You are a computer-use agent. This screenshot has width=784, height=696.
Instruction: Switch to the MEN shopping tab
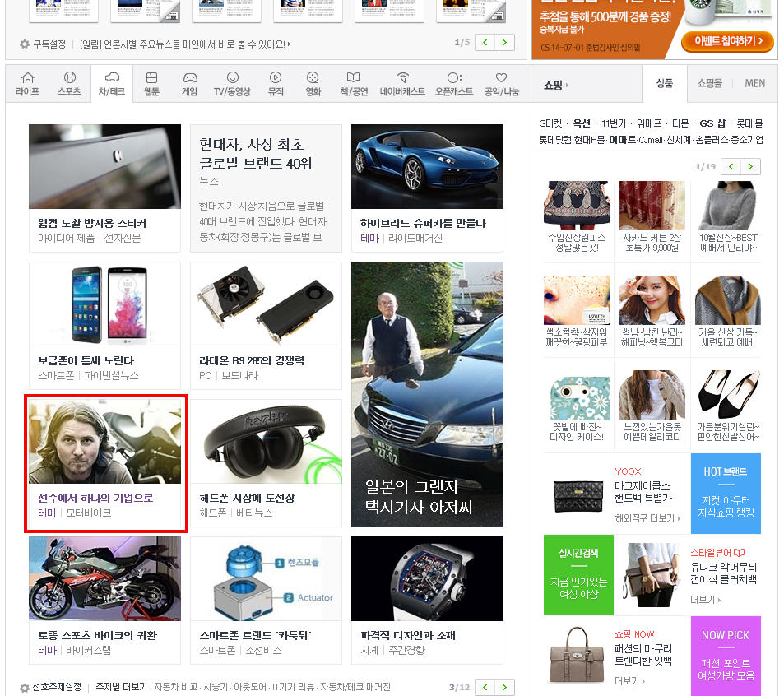point(754,83)
